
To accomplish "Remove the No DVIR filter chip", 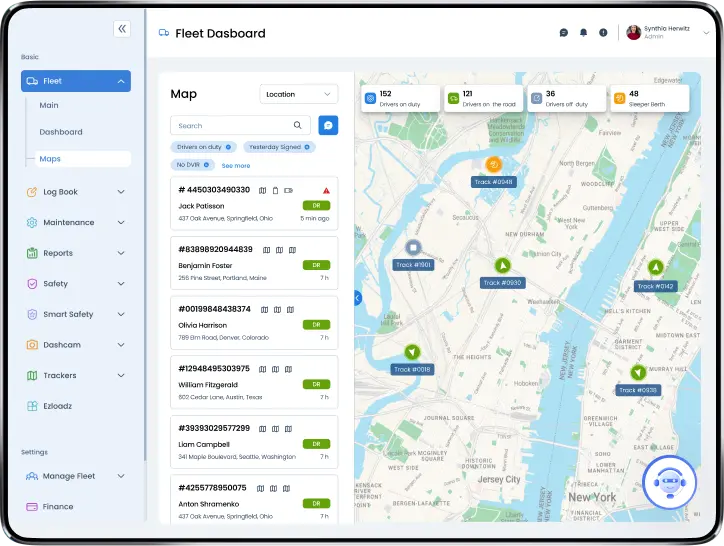I will pyautogui.click(x=206, y=165).
